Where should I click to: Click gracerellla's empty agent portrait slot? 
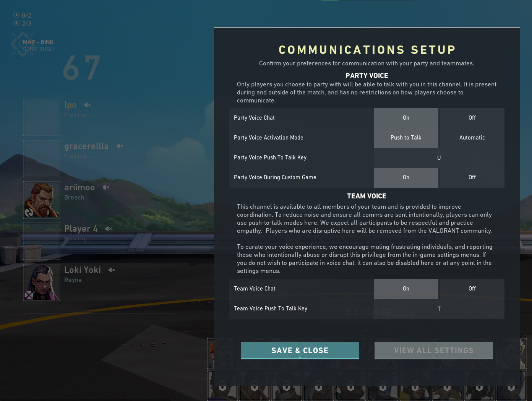(42, 159)
